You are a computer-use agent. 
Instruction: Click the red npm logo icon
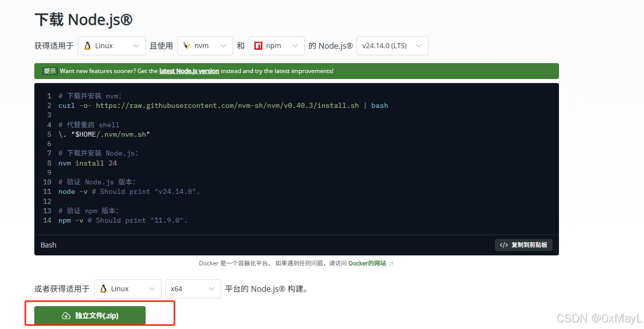(x=258, y=46)
